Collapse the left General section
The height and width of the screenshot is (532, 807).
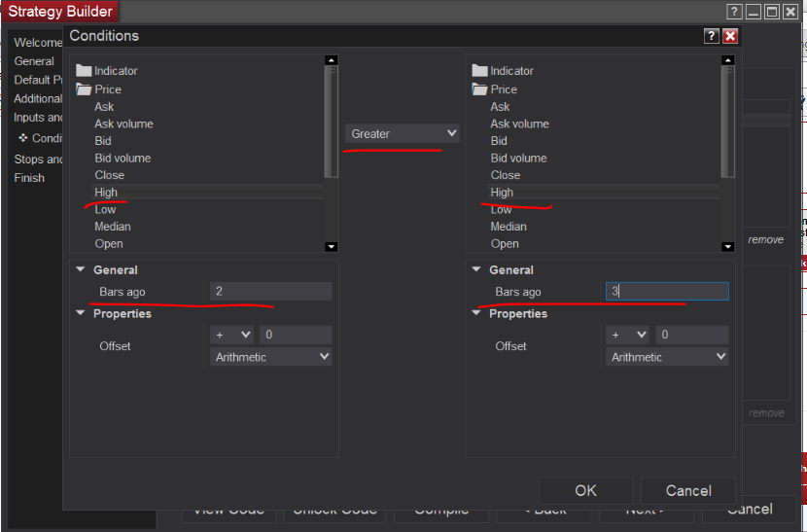tap(81, 269)
